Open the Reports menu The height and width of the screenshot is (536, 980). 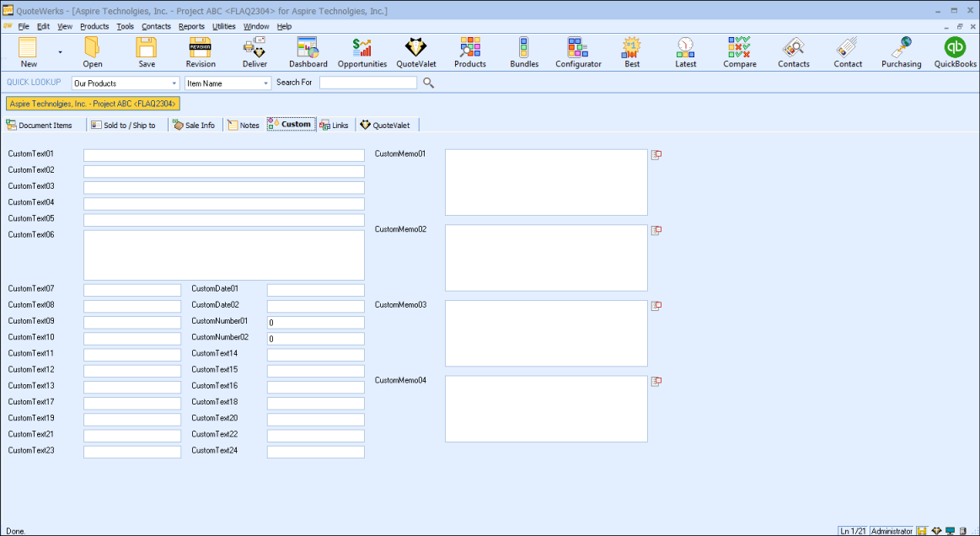[x=191, y=26]
